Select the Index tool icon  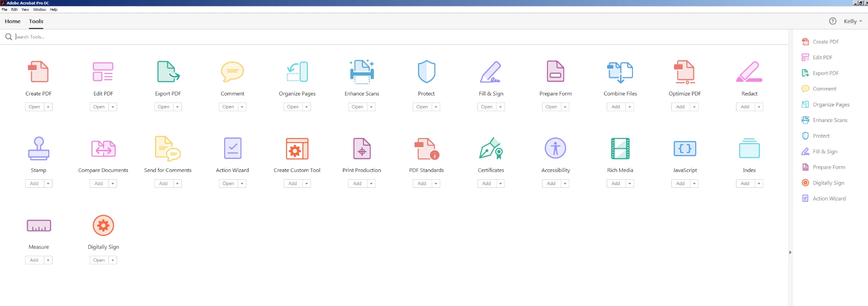coord(749,148)
